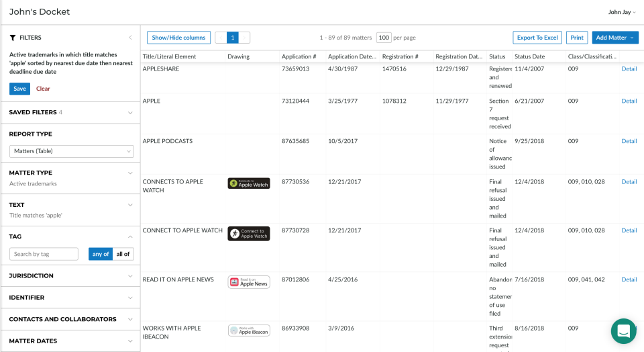Click the APPLE PODCASTS title cell
The image size is (644, 352).
(x=168, y=141)
